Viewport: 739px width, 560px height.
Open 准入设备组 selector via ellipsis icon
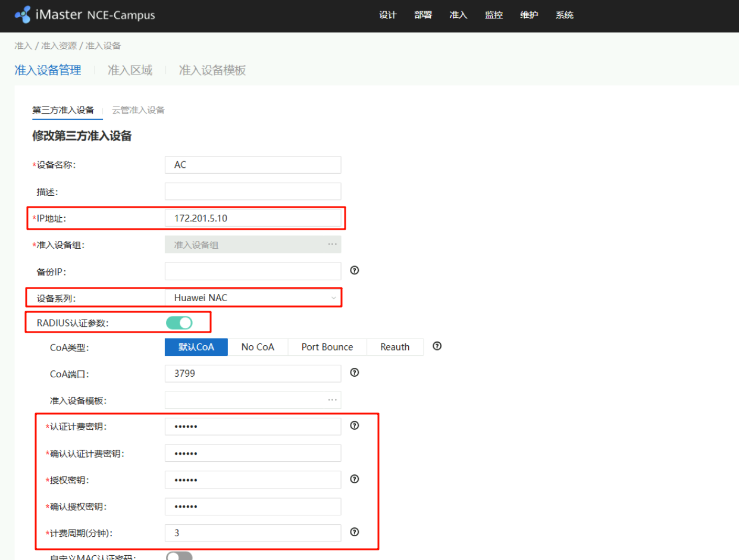[x=332, y=245]
